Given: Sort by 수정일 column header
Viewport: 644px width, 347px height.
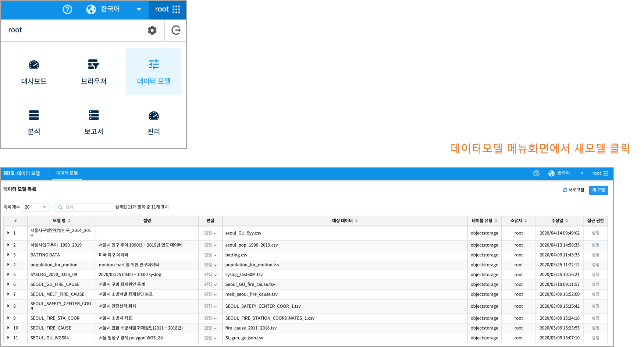Looking at the screenshot, I should [559, 221].
